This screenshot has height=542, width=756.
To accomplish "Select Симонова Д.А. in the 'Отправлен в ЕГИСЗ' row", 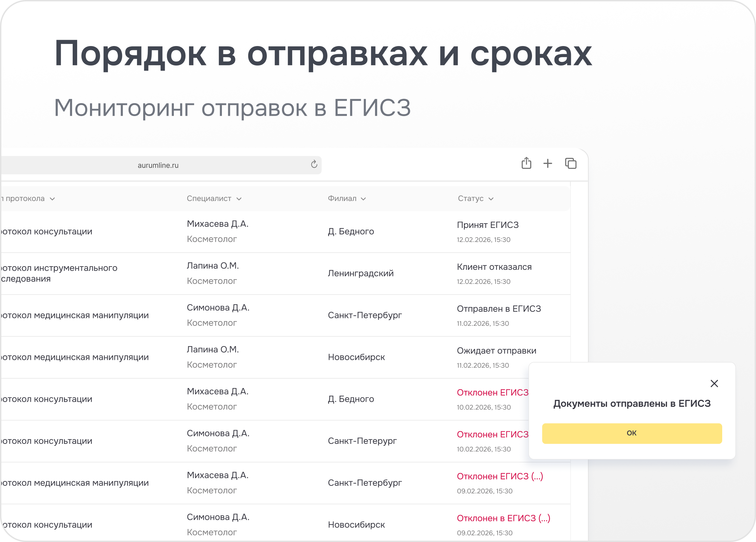I will pos(218,308).
